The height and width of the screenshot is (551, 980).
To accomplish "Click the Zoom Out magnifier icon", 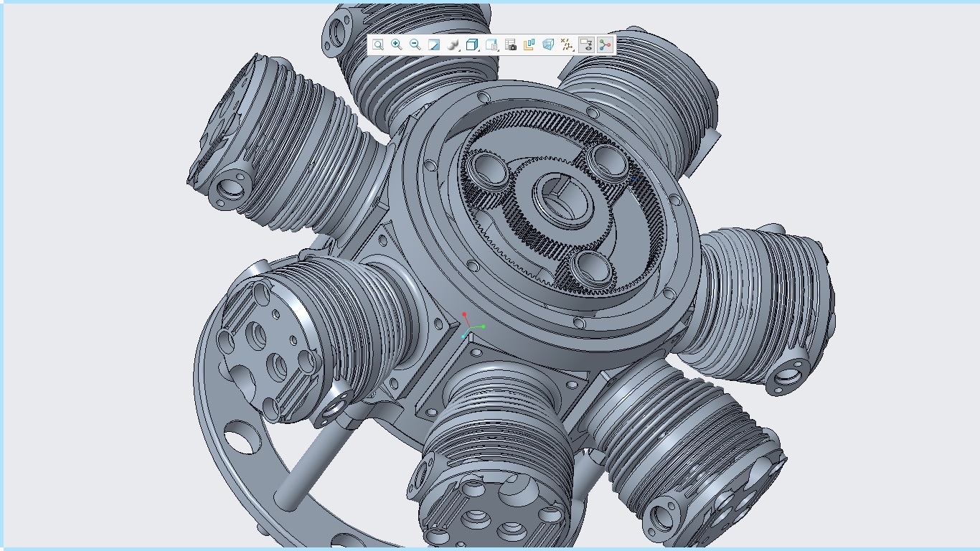I will click(x=415, y=45).
